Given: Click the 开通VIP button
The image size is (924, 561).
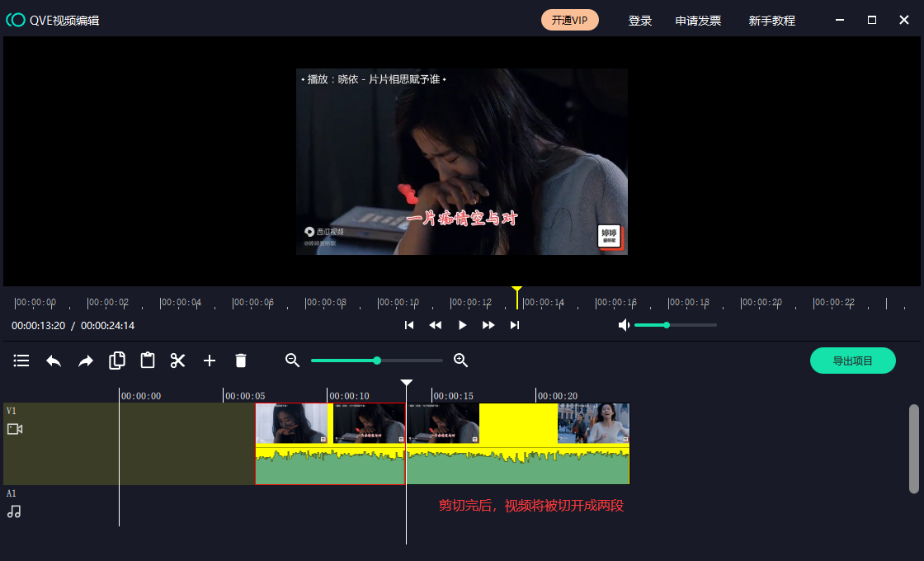Looking at the screenshot, I should [x=570, y=20].
